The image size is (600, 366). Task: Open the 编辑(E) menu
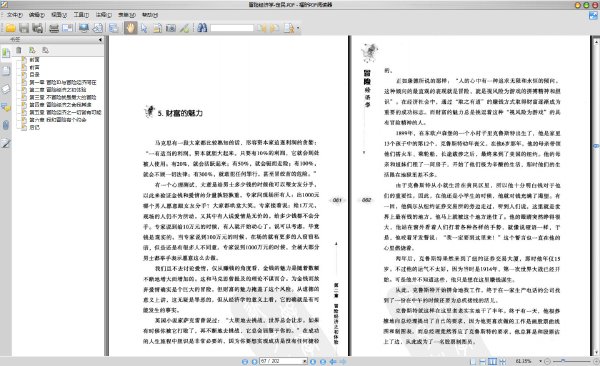pyautogui.click(x=37, y=15)
